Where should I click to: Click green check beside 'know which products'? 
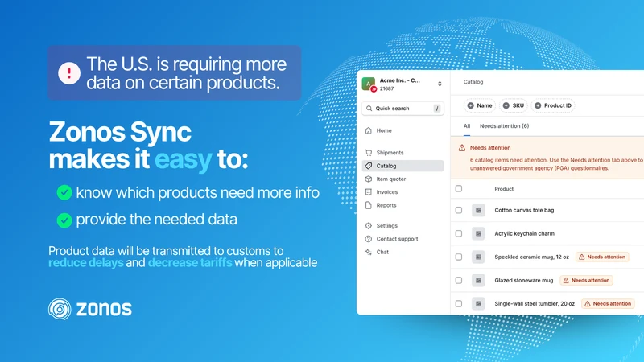click(x=64, y=192)
